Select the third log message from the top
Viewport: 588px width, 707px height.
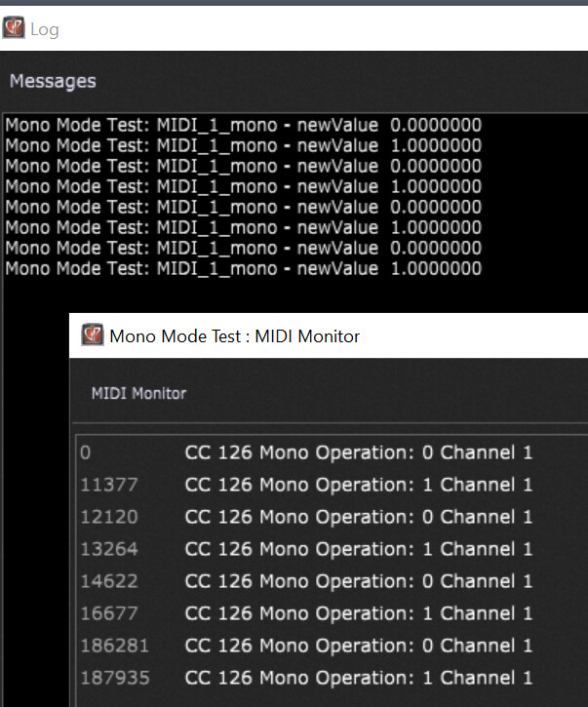click(x=243, y=167)
